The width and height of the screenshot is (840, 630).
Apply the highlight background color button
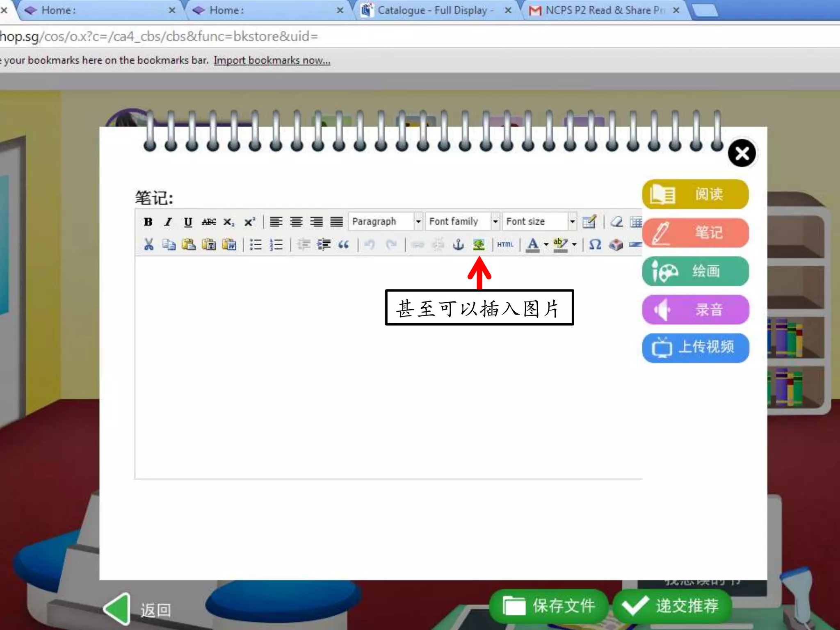coord(560,245)
